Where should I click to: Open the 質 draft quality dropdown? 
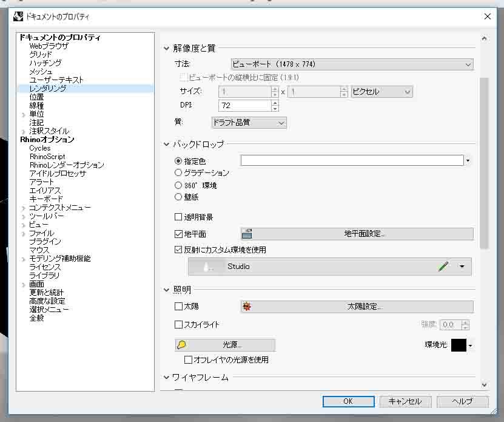[249, 123]
